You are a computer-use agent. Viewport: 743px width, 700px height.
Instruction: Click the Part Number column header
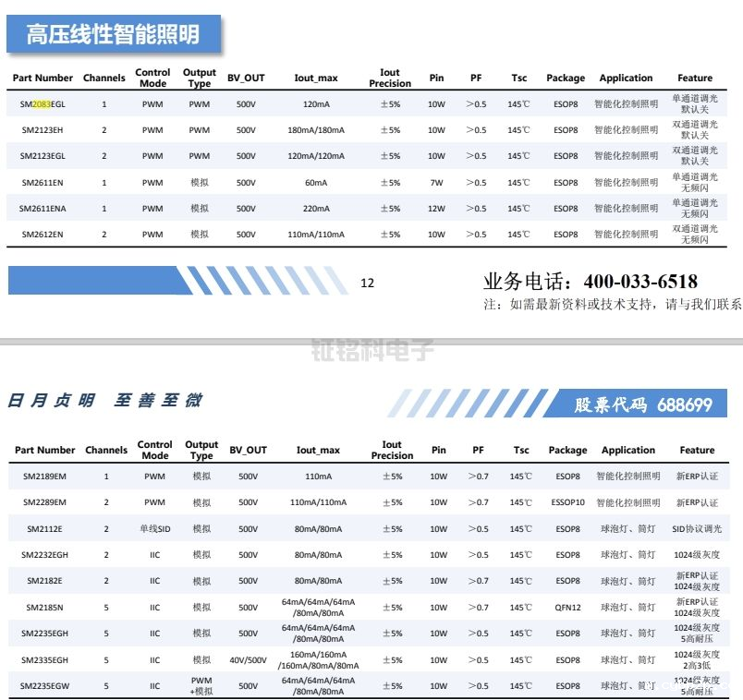42,78
